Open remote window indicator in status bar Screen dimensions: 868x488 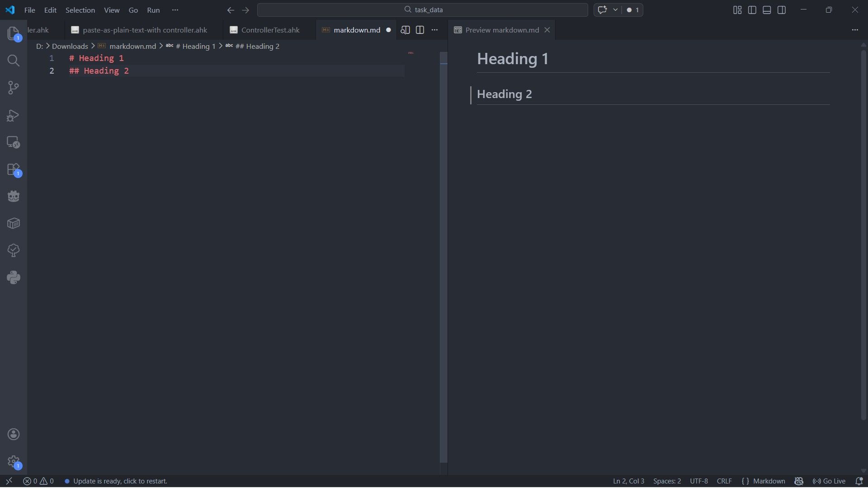[9, 481]
